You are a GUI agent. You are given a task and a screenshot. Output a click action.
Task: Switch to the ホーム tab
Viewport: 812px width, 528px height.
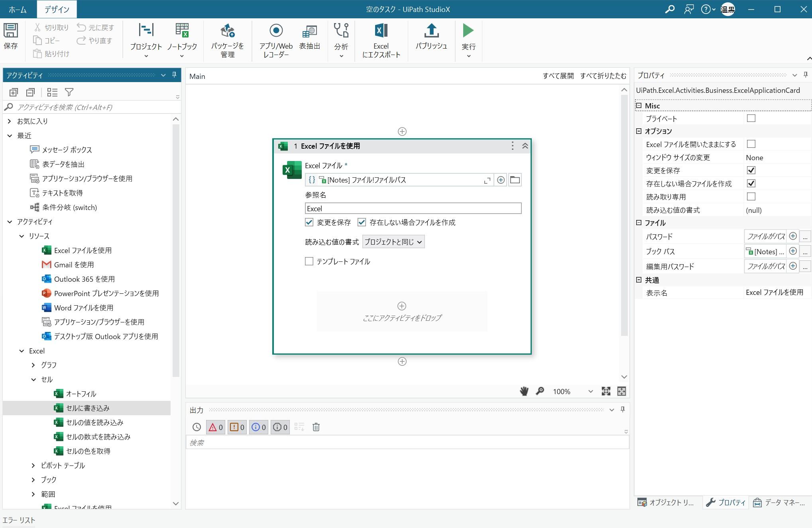pyautogui.click(x=18, y=10)
